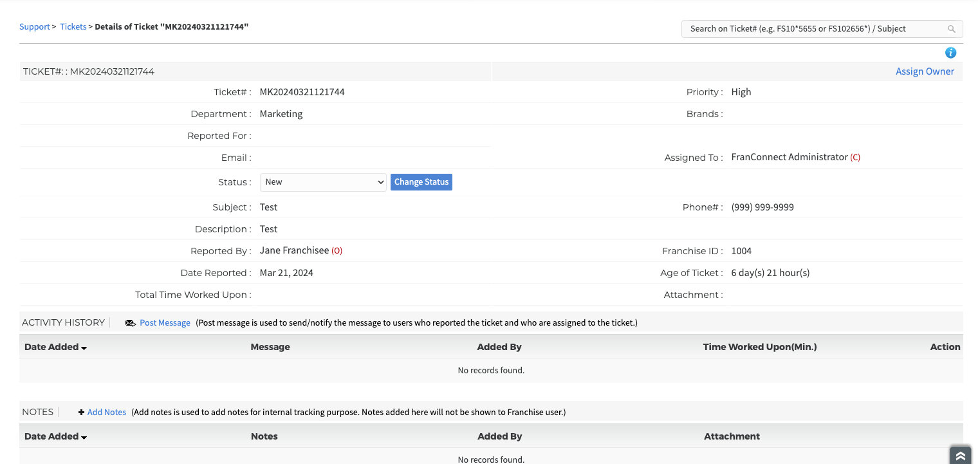
Task: Open the Tickets breadcrumb link
Action: (73, 27)
